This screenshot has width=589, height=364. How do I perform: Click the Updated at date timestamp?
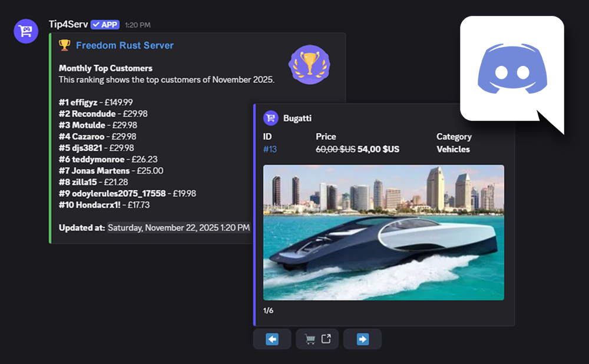178,227
